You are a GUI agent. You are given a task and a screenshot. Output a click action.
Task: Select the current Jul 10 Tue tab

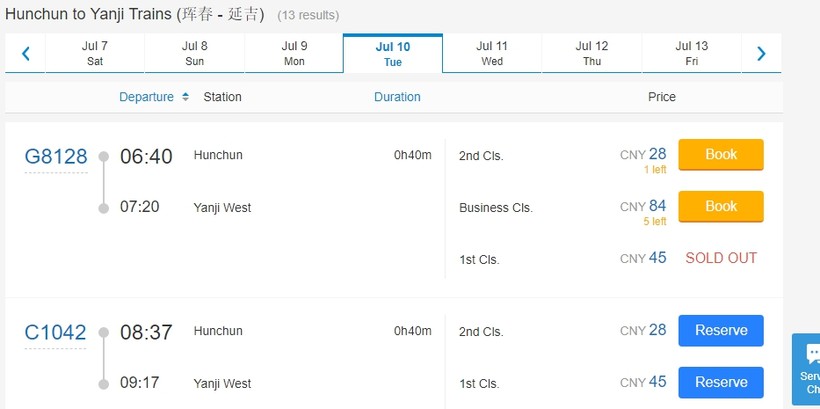tap(393, 54)
